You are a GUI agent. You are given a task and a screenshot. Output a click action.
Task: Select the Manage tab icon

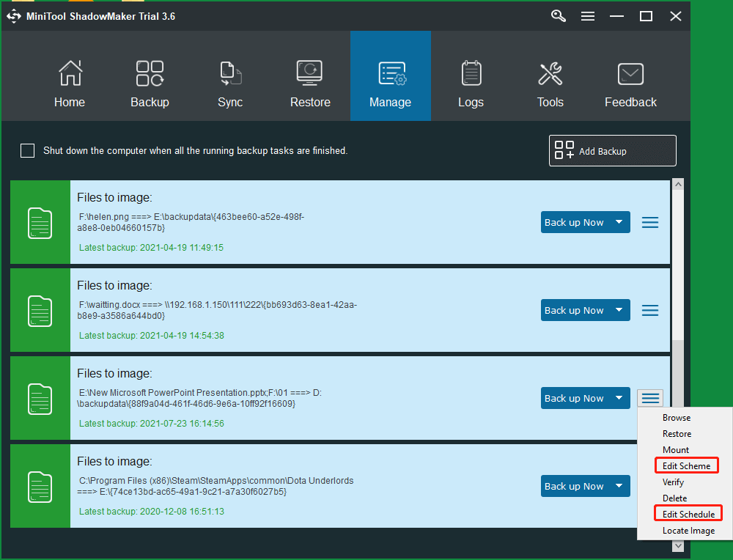(391, 73)
